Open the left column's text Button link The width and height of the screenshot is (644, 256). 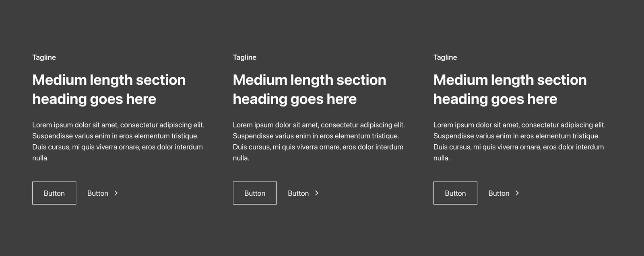[98, 193]
